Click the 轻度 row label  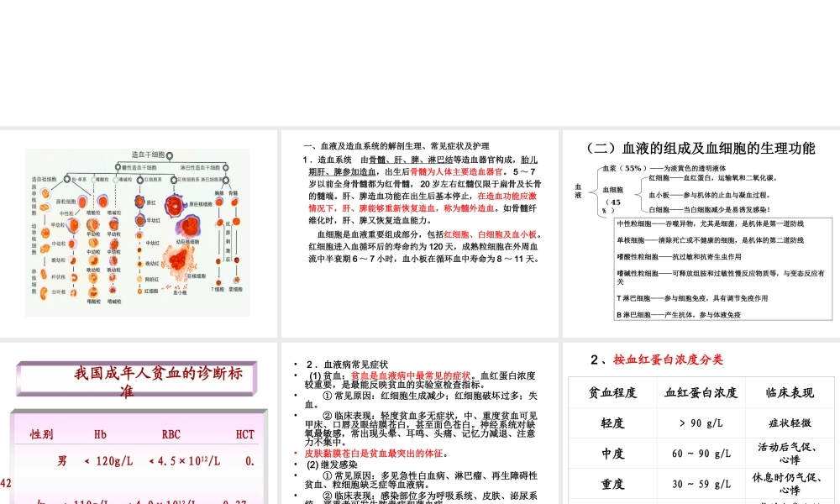[x=612, y=423]
